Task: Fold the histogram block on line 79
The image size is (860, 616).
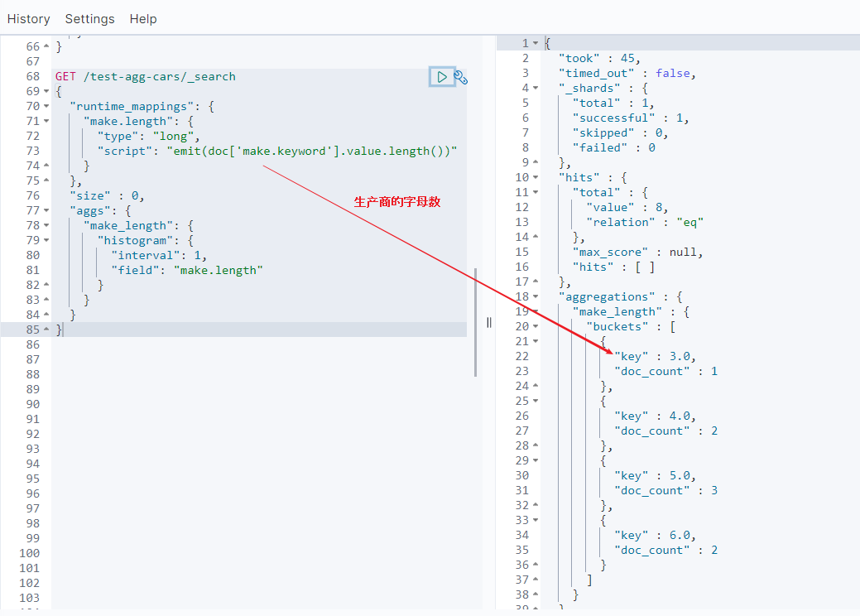Action: [x=46, y=240]
